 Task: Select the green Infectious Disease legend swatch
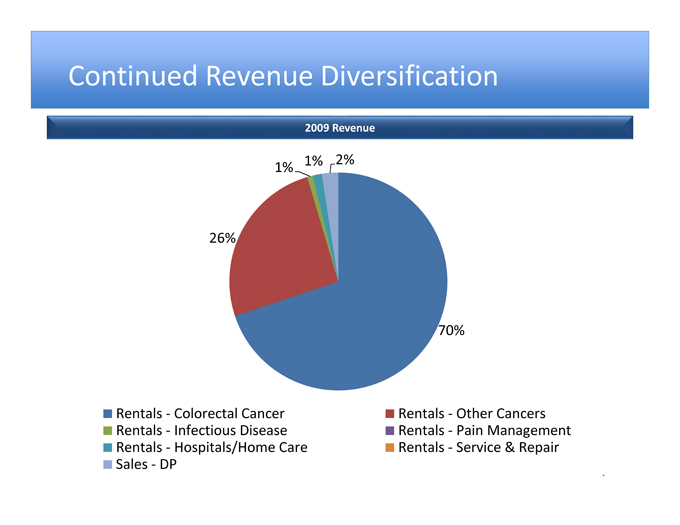pos(108,430)
